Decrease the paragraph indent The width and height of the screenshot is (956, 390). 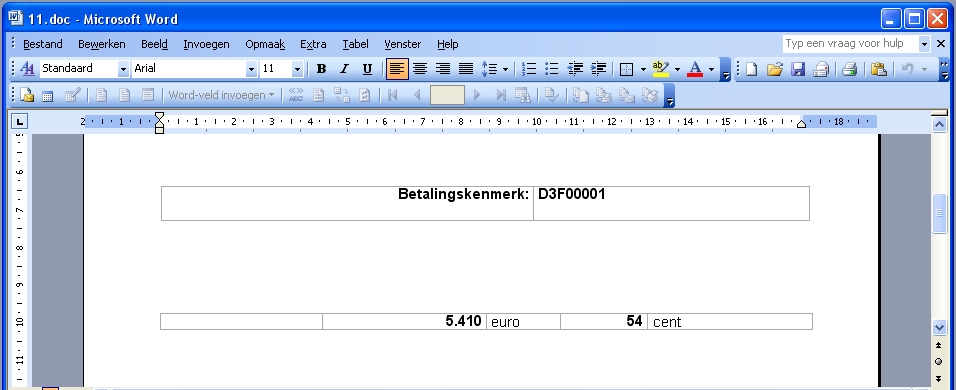(575, 69)
